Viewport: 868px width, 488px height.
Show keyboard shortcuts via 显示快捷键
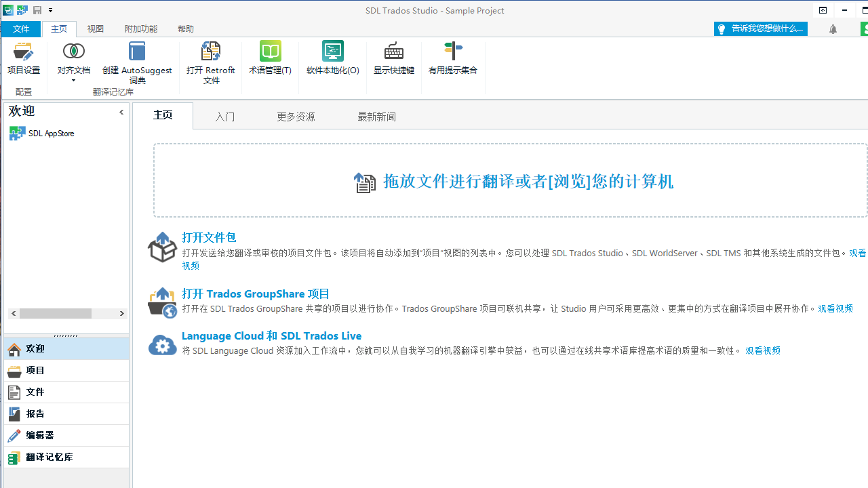(x=393, y=58)
